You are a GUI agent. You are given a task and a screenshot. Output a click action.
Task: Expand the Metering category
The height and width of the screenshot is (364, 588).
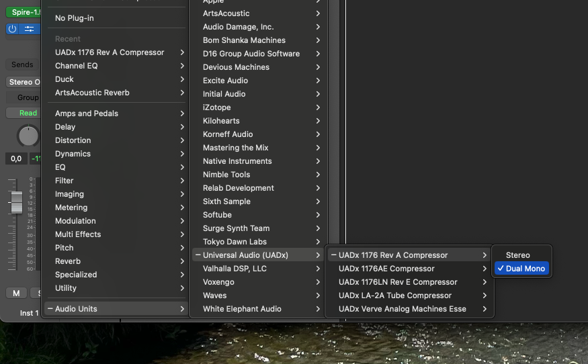coord(116,208)
